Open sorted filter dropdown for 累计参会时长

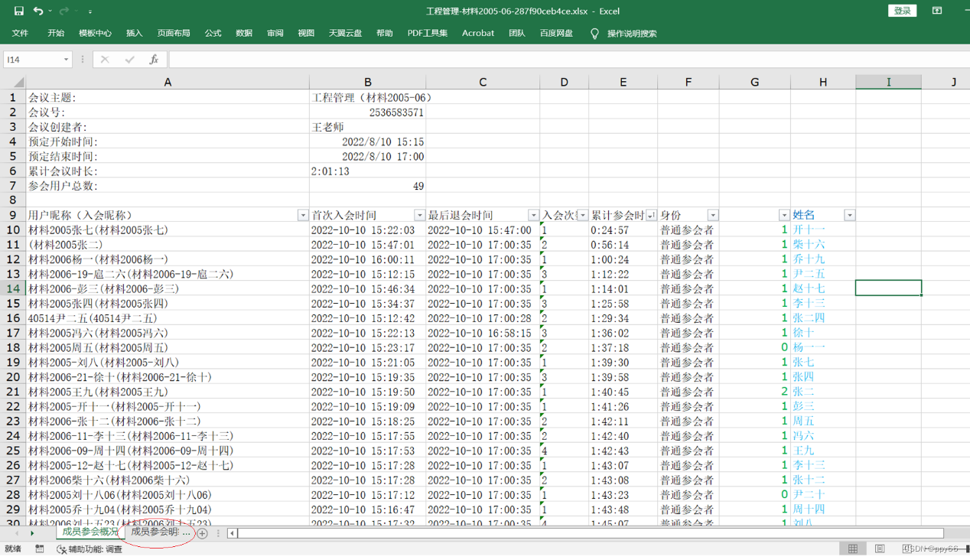[651, 216]
